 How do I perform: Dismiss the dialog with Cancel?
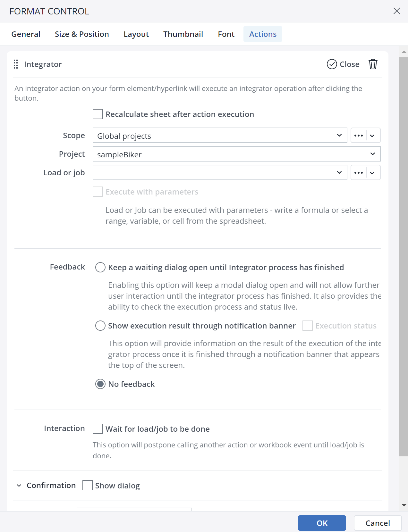pos(378,523)
